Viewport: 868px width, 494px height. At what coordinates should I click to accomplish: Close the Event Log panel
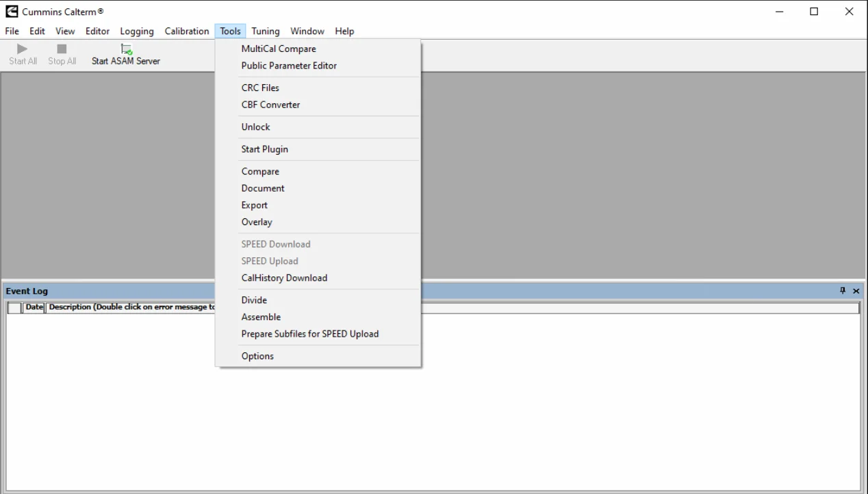[856, 291]
